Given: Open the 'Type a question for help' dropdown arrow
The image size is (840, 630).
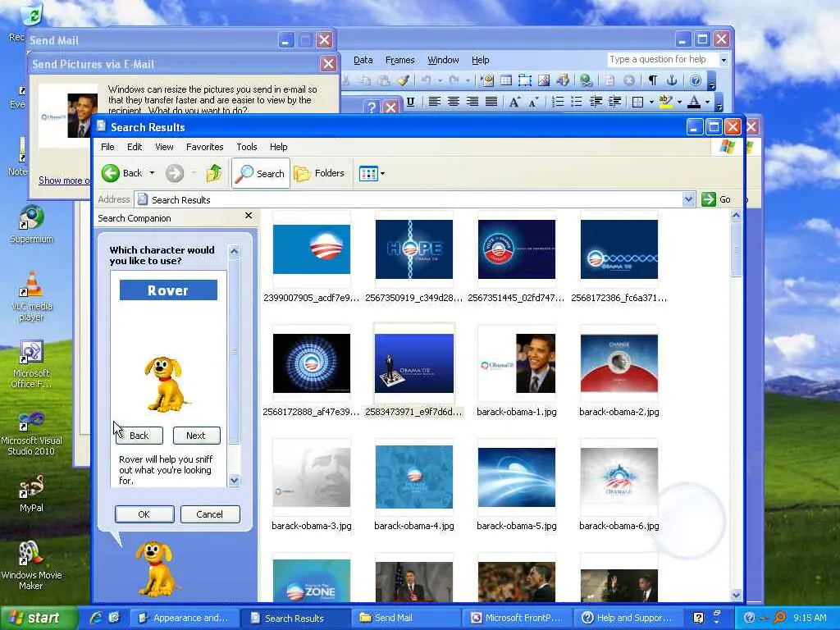Looking at the screenshot, I should (724, 60).
